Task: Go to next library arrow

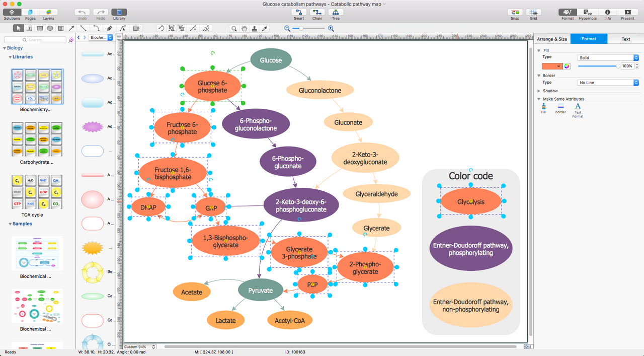Action: 85,38
